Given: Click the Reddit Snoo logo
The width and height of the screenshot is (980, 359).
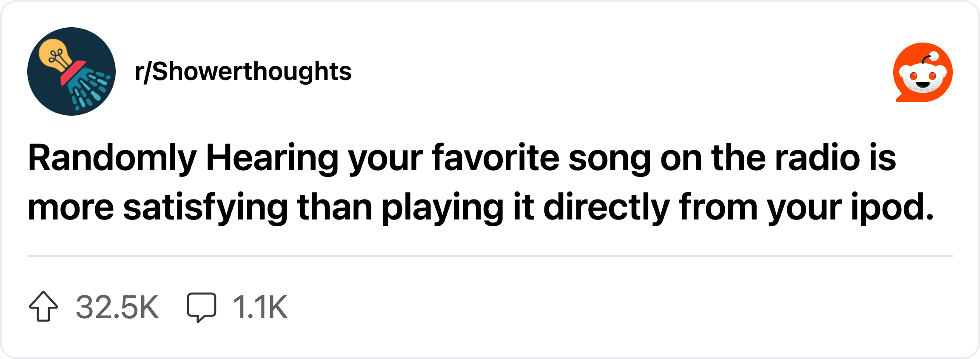Looking at the screenshot, I should 923,72.
